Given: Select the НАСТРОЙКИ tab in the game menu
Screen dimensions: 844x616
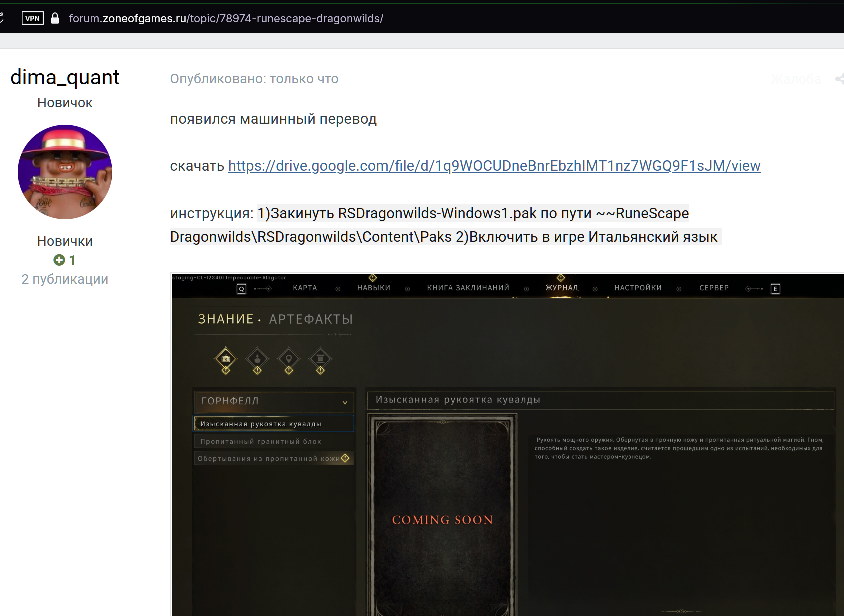Looking at the screenshot, I should click(x=638, y=288).
